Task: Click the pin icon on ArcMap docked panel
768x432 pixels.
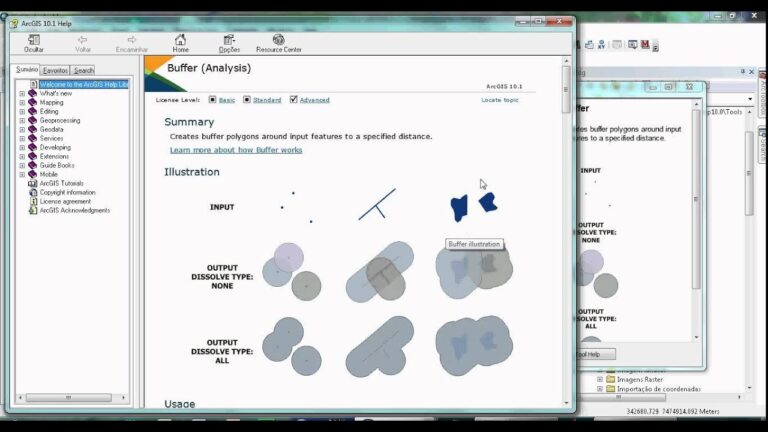Action: 743,72
